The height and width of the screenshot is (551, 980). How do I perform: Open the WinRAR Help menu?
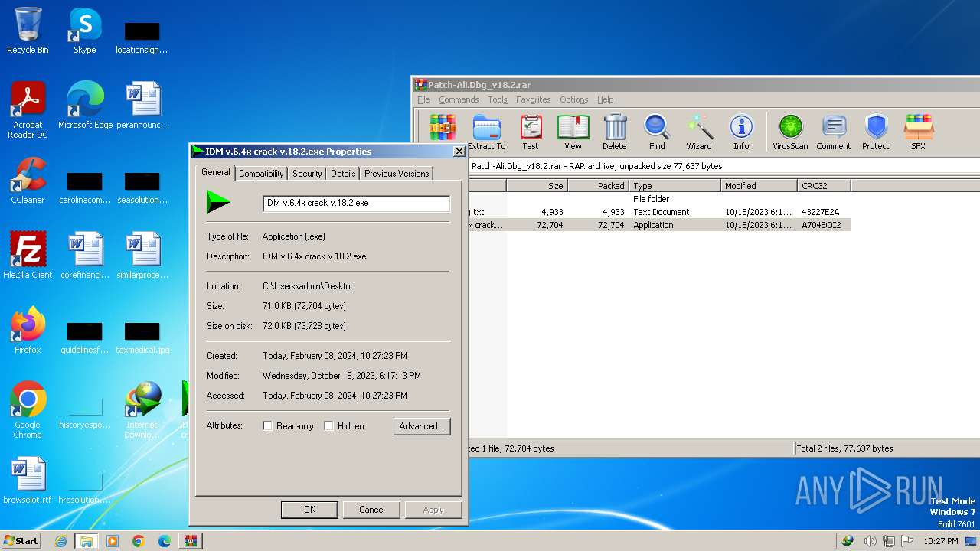[605, 99]
